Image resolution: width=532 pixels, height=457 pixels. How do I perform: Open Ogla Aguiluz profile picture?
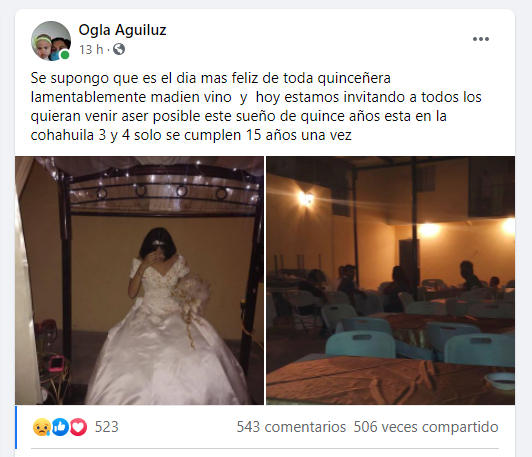tap(51, 41)
